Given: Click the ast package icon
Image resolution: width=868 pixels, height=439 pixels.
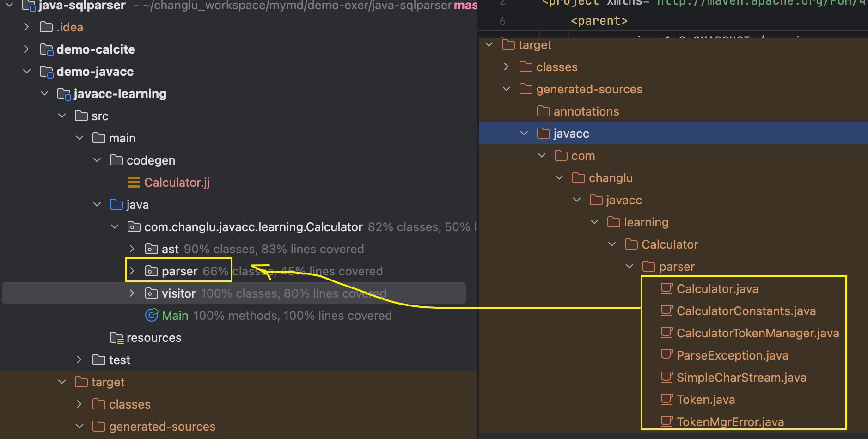Looking at the screenshot, I should [152, 249].
